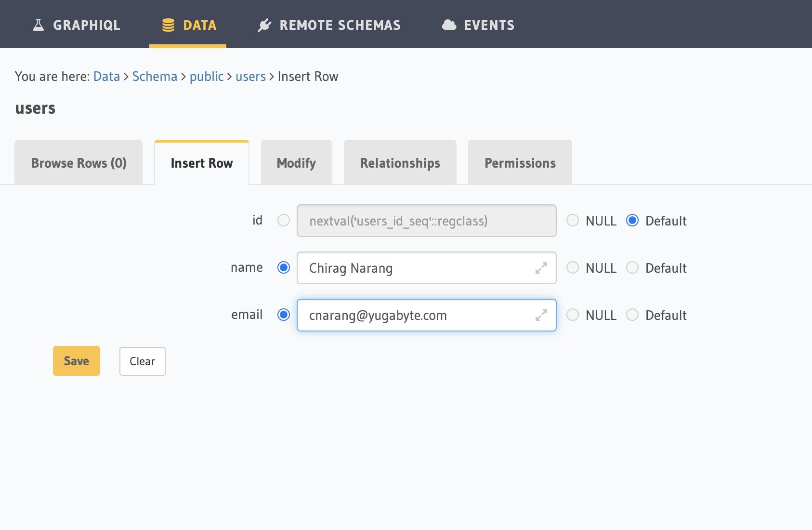This screenshot has height=530, width=812.
Task: Click the GraphiQL flask icon
Action: click(38, 25)
